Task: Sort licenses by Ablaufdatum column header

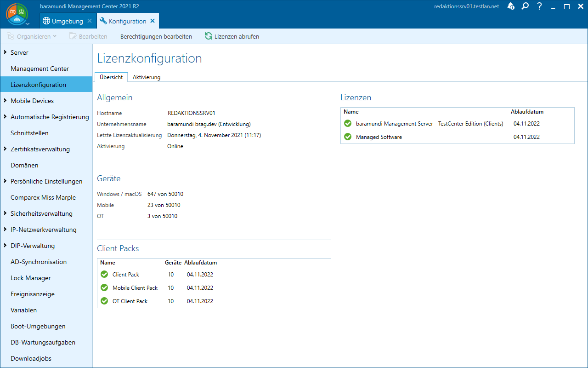Action: click(x=527, y=112)
